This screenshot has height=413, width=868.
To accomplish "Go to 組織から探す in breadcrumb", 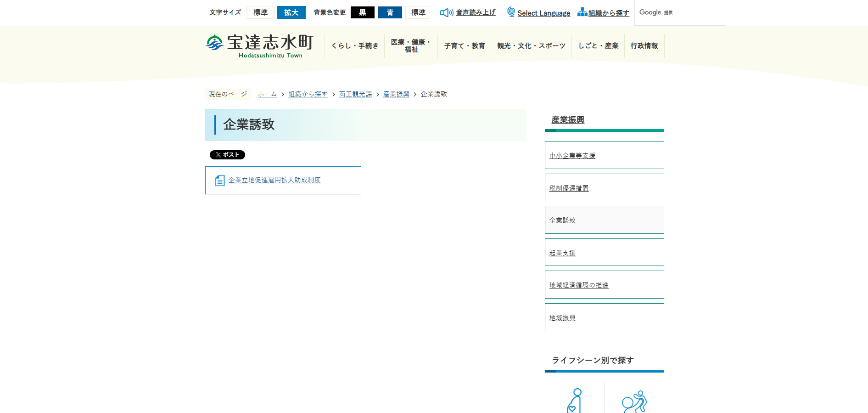I will click(308, 94).
